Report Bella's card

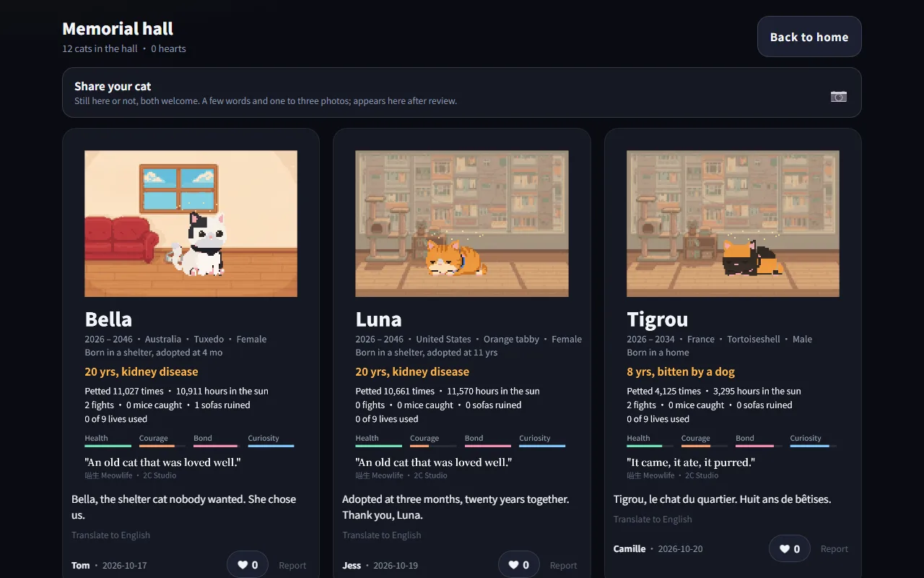(292, 566)
